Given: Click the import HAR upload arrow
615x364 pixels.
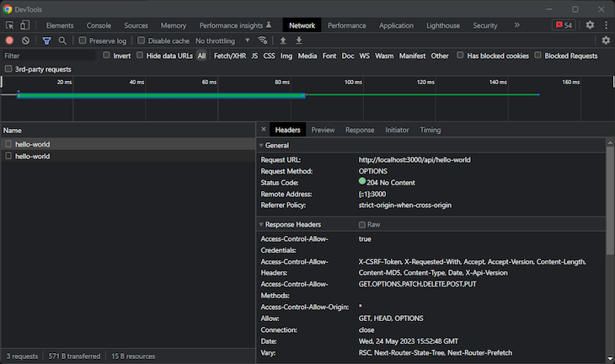Looking at the screenshot, I should 283,40.
